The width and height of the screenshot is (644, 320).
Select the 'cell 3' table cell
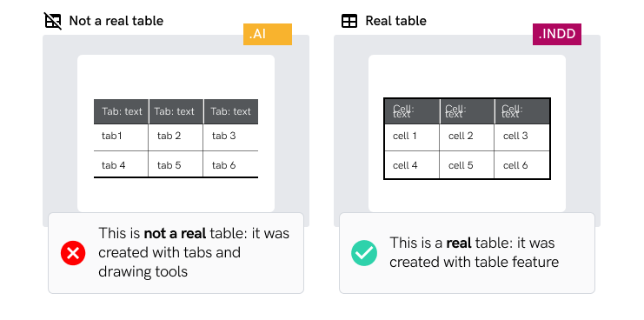pos(521,137)
